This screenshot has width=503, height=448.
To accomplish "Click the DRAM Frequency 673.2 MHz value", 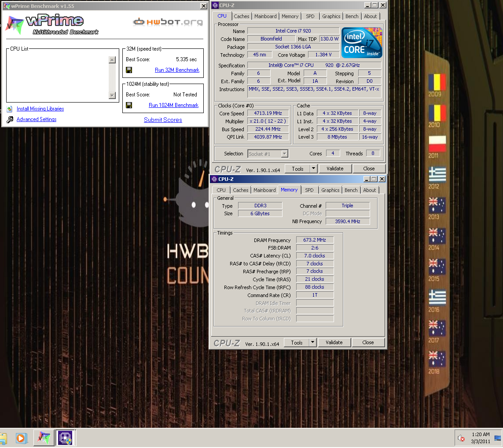I will coord(315,240).
